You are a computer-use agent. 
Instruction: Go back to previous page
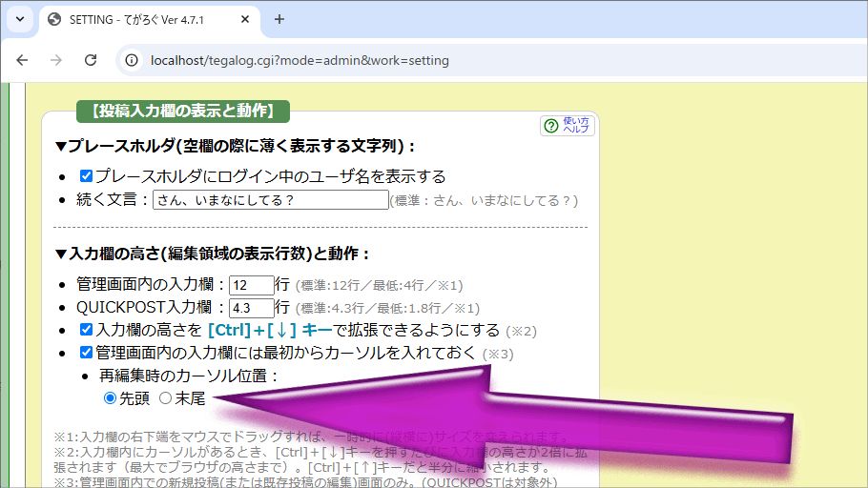point(22,60)
